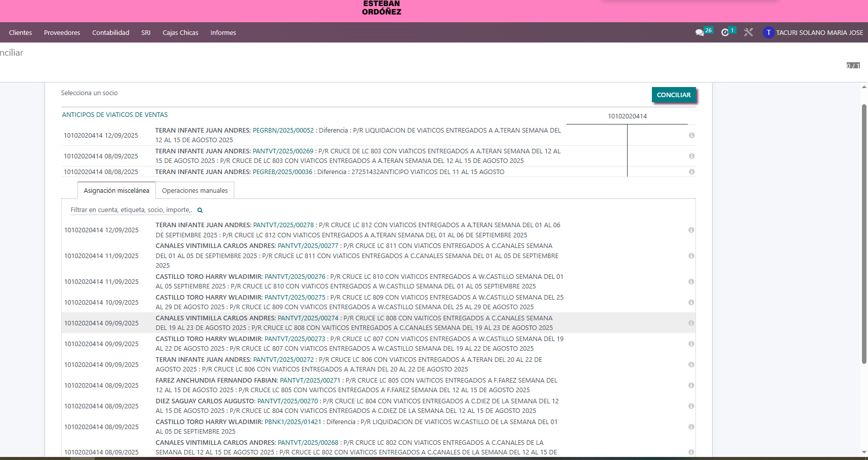This screenshot has width=868, height=460.
Task: Expand the Informes menu
Action: [223, 32]
